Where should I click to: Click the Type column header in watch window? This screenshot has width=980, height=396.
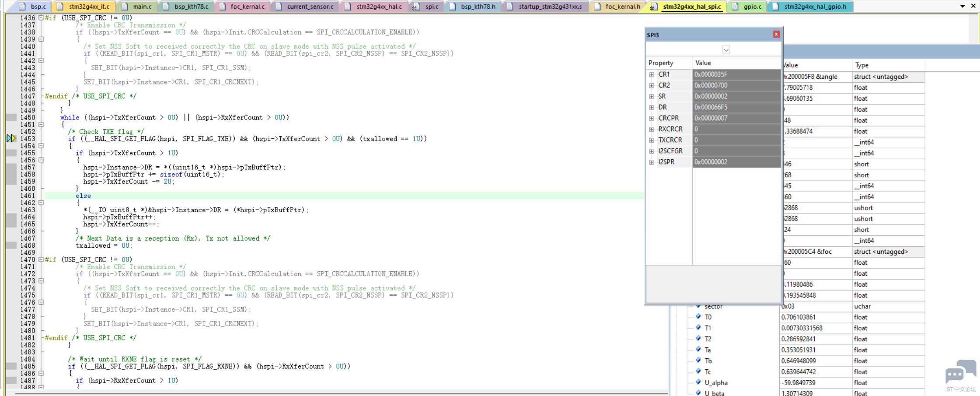click(888, 65)
